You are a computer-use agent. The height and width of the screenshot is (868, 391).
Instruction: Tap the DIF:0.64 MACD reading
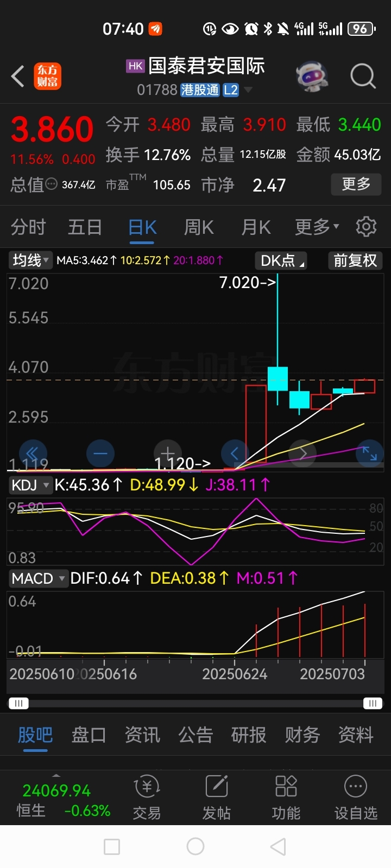pos(106,578)
